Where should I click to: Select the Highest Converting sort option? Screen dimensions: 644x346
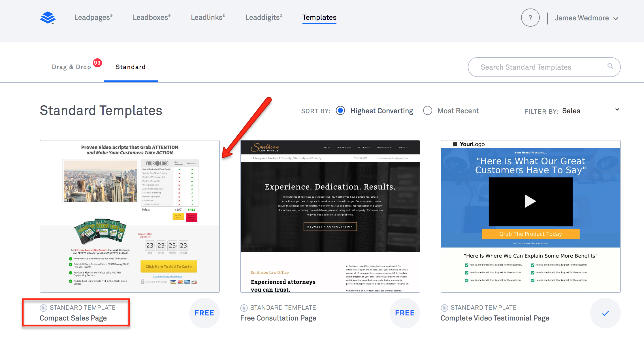[x=340, y=111]
